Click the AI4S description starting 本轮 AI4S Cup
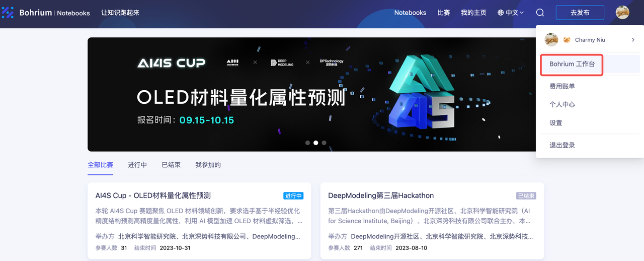The image size is (644, 261). coord(199,216)
